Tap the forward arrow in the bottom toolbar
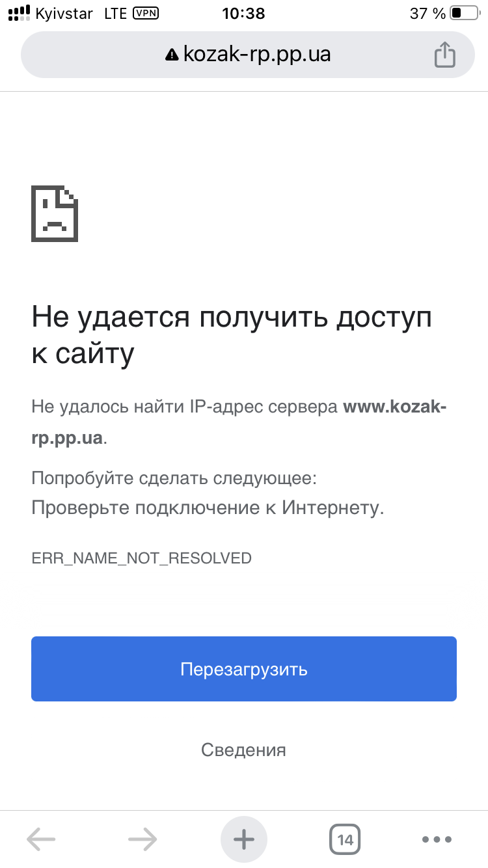 [142, 839]
